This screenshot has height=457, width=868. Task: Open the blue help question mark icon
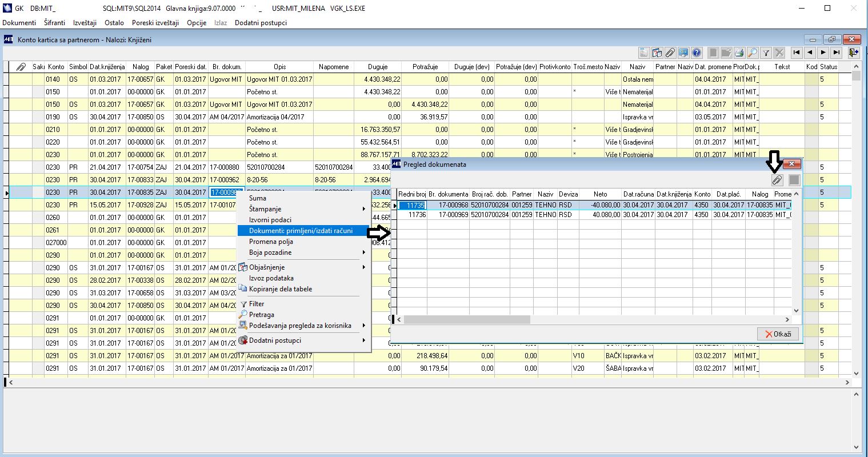point(697,53)
